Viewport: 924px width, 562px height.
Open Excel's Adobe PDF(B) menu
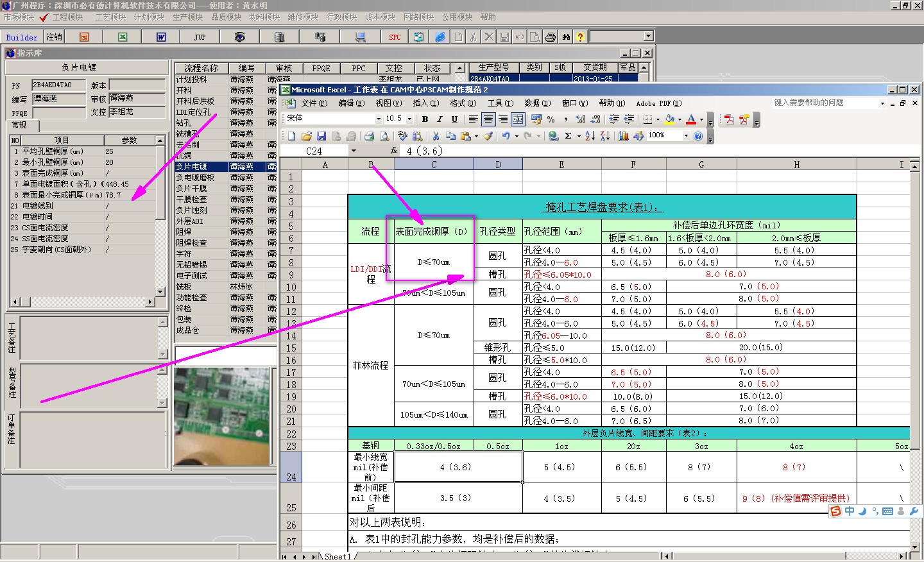tap(659, 103)
